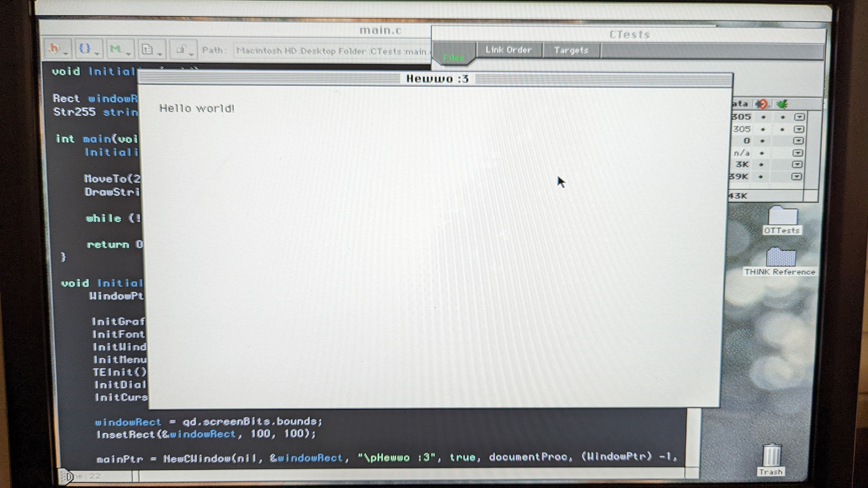Open the file options dropdown on the 39K row
The width and height of the screenshot is (868, 488).
tap(798, 176)
